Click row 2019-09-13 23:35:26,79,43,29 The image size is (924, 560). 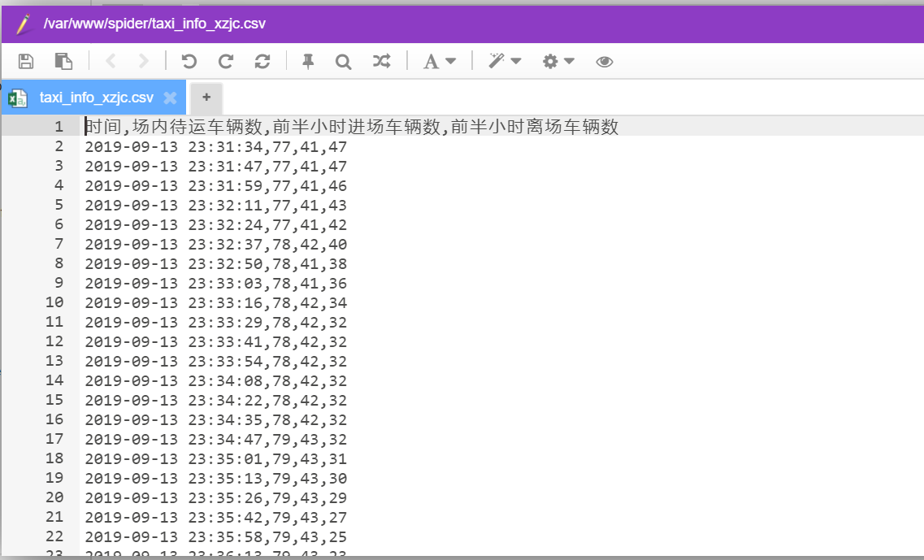click(x=215, y=497)
